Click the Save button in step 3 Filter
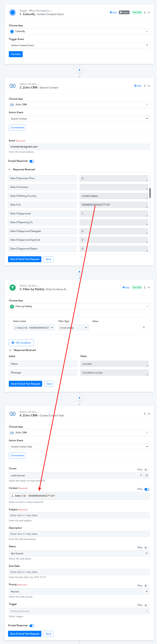 [x=49, y=384]
